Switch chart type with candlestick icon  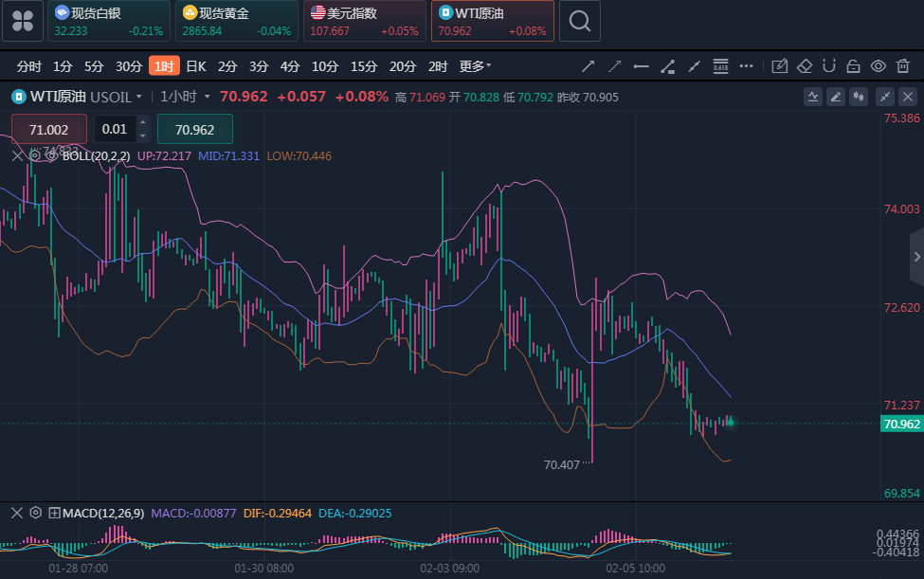point(861,96)
